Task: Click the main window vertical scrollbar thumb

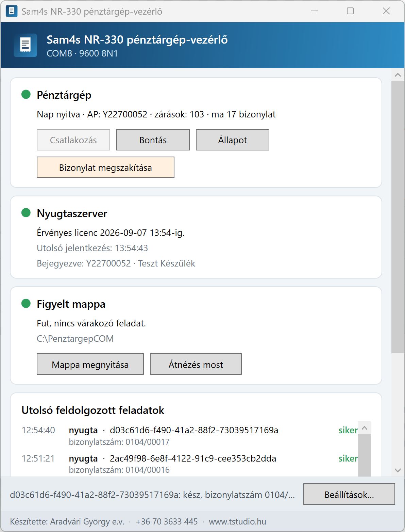Action: [x=398, y=217]
